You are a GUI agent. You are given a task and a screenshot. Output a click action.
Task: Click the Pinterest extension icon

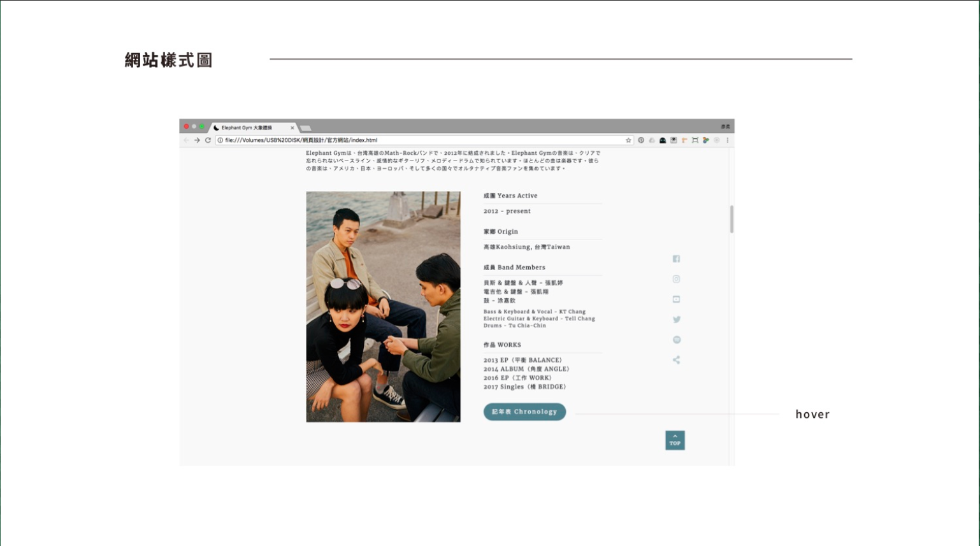[x=641, y=140]
